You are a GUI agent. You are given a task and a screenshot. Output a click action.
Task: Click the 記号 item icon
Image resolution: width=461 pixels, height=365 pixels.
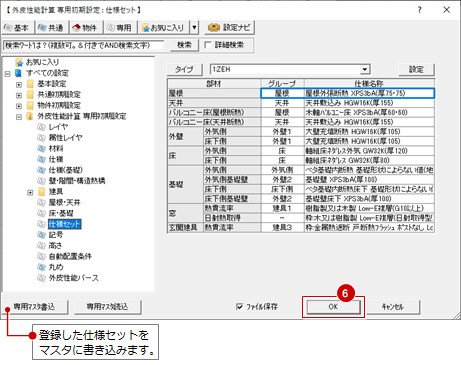pyautogui.click(x=41, y=235)
